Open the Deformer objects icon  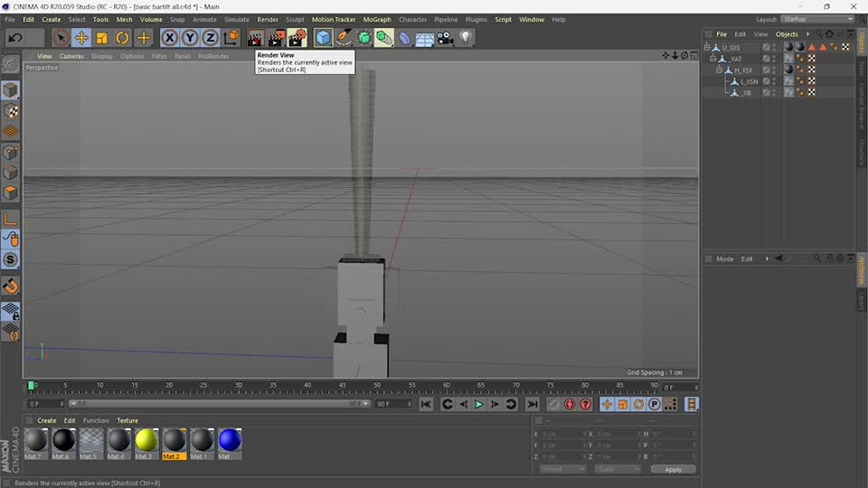pyautogui.click(x=405, y=38)
